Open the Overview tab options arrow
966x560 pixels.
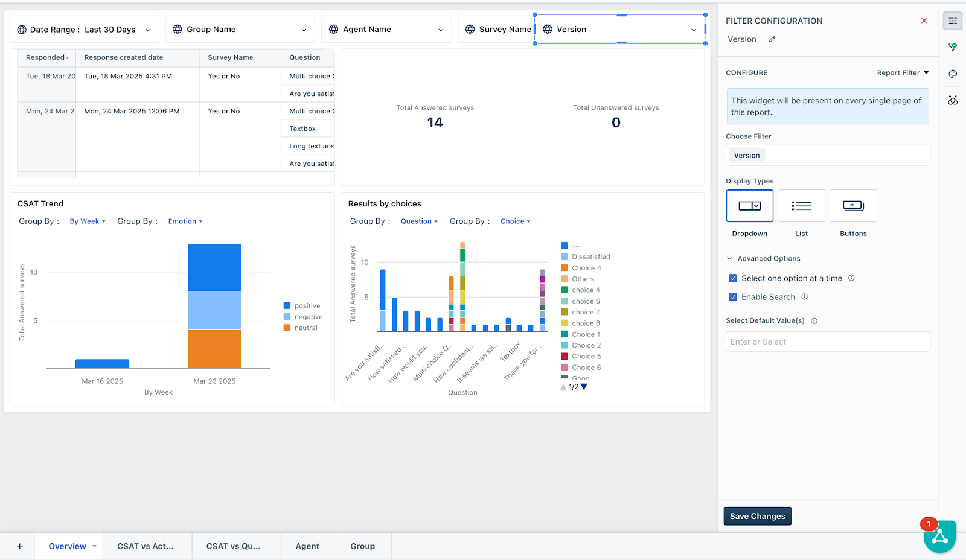(x=94, y=546)
